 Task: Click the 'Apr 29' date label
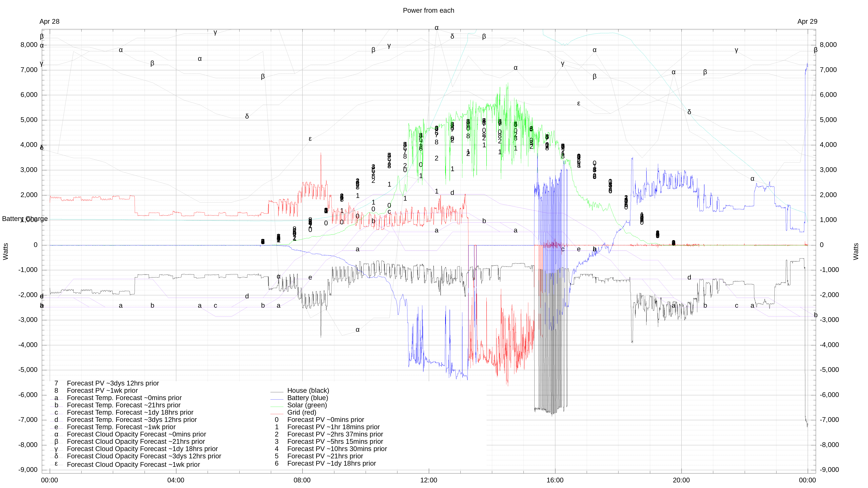coord(807,22)
